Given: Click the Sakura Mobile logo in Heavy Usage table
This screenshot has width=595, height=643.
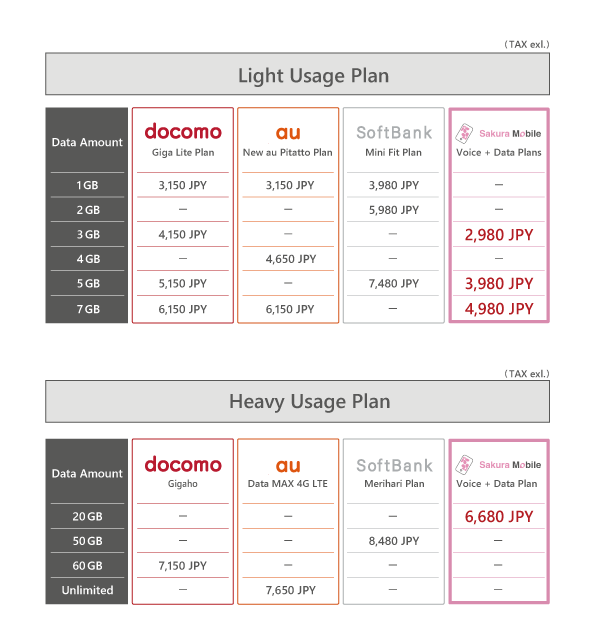Looking at the screenshot, I should point(498,465).
